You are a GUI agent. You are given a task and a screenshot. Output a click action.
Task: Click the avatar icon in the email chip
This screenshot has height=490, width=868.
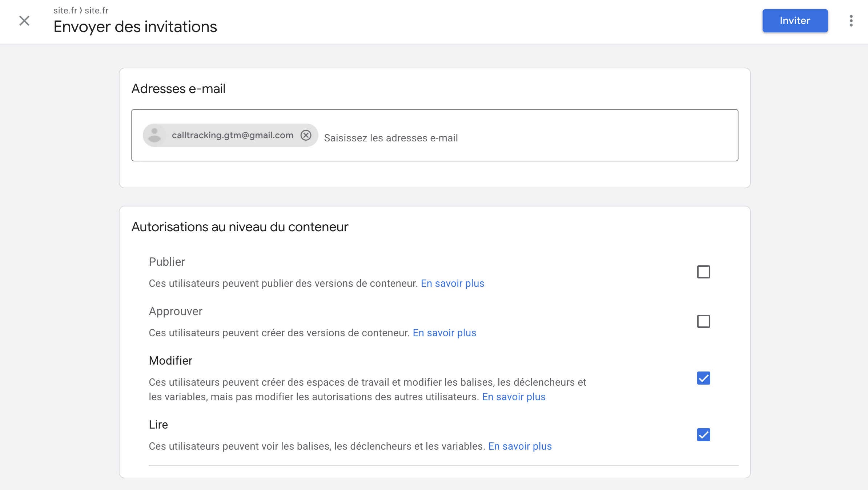[154, 135]
